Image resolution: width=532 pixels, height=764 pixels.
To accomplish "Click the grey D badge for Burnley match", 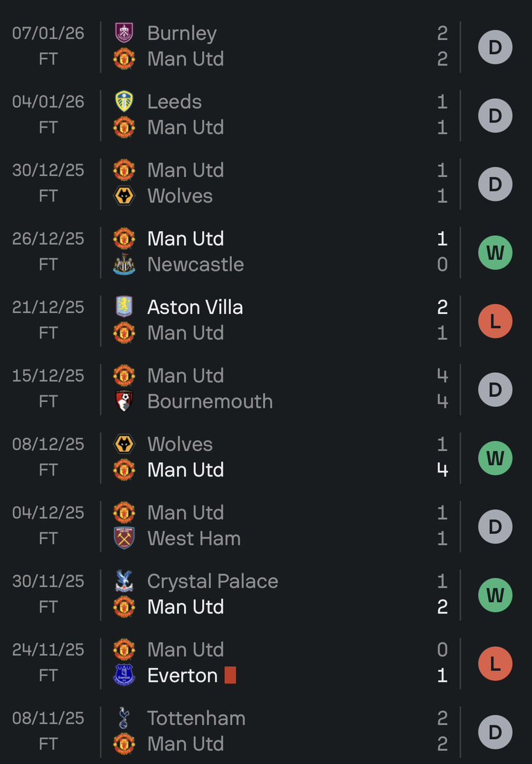I will tap(495, 47).
